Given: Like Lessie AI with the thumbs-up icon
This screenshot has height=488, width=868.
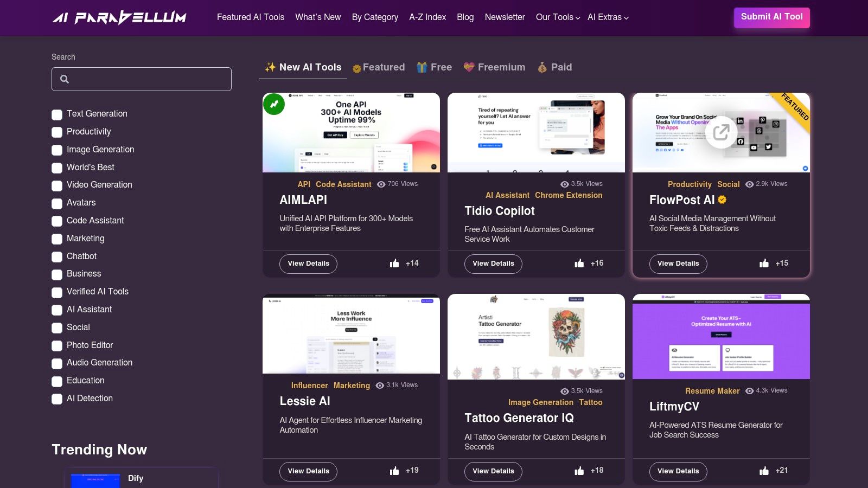Looking at the screenshot, I should tap(394, 471).
